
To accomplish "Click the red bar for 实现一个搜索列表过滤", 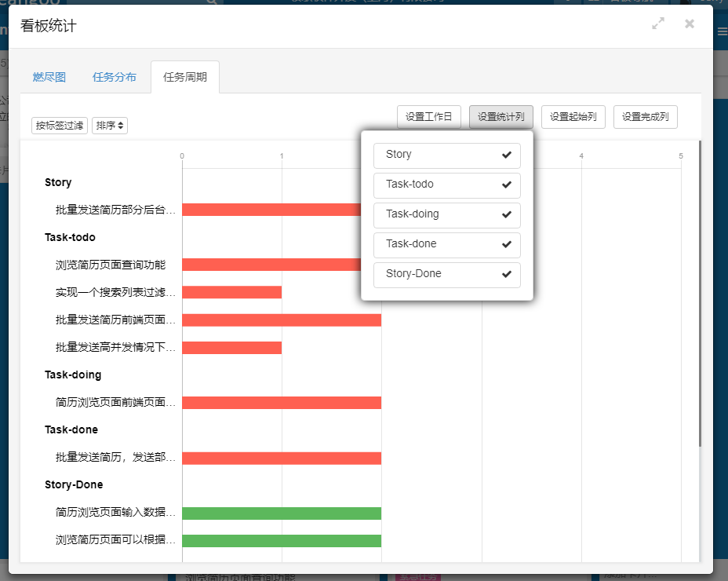I will pos(231,292).
